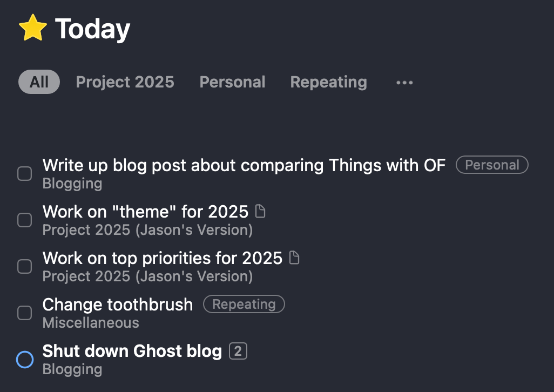
Task: Filter by the Project 2025 tag
Action: click(x=125, y=82)
